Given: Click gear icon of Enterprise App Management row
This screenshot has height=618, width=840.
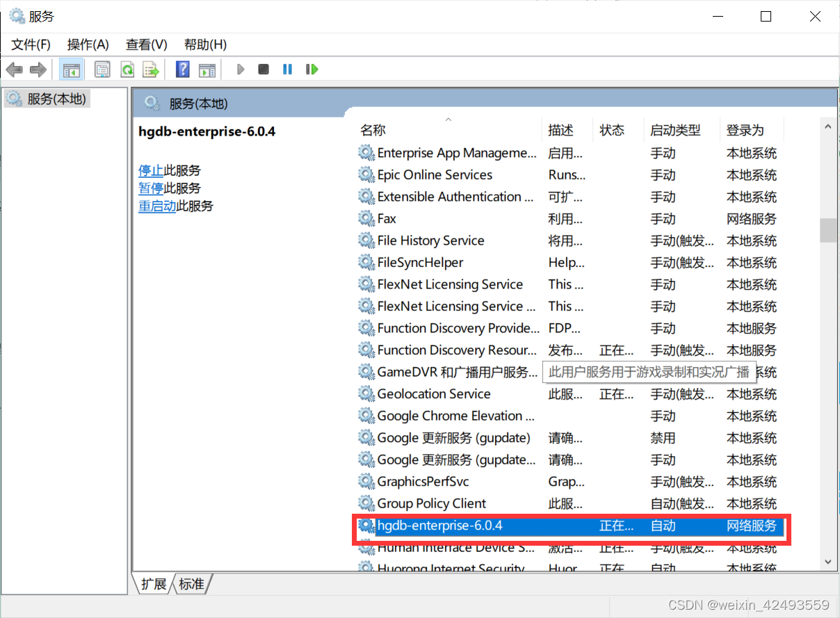Looking at the screenshot, I should pos(366,153).
